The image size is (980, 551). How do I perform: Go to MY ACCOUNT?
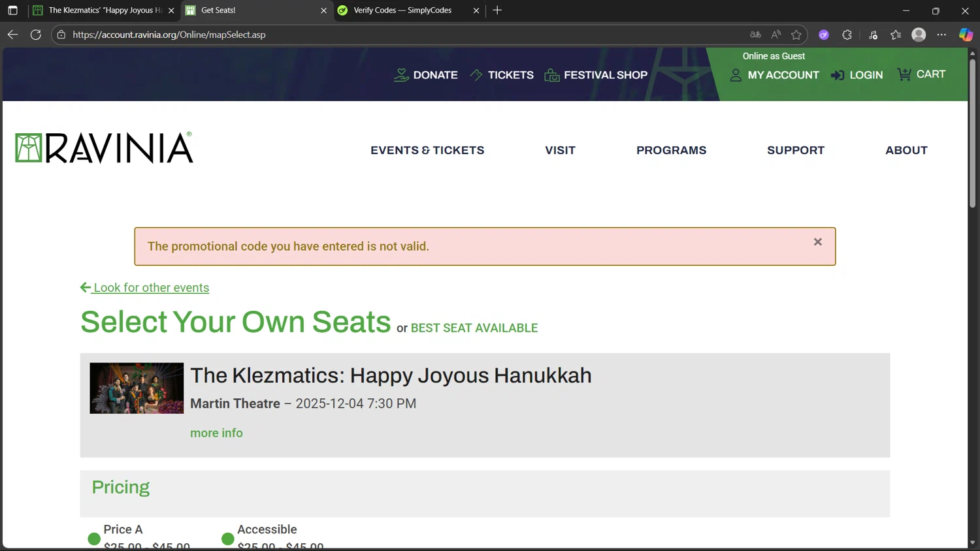pyautogui.click(x=774, y=75)
